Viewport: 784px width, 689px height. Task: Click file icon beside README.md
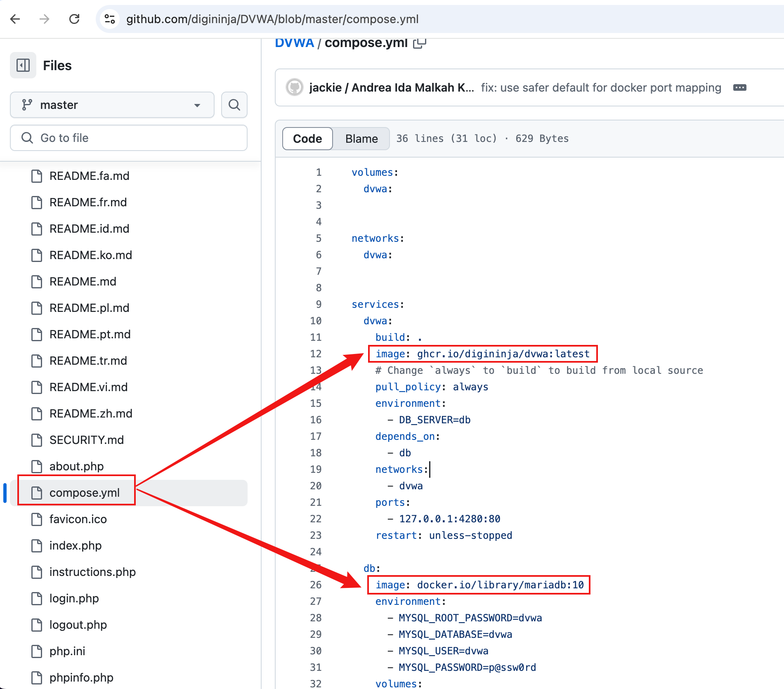coord(37,281)
